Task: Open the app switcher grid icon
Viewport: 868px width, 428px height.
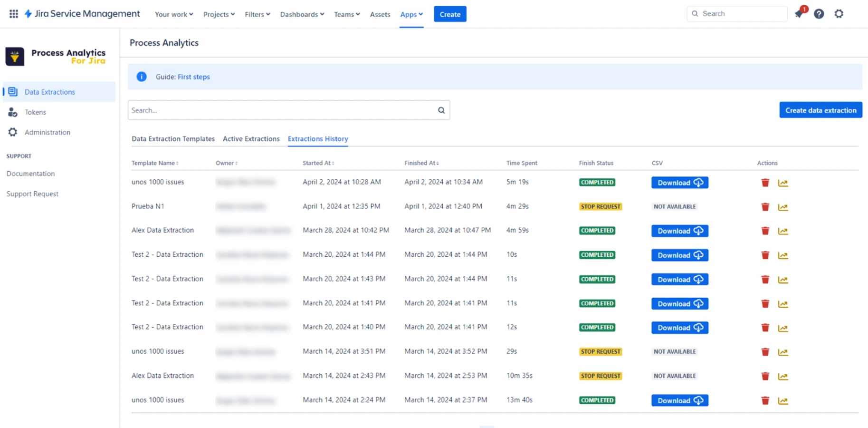Action: [x=14, y=14]
